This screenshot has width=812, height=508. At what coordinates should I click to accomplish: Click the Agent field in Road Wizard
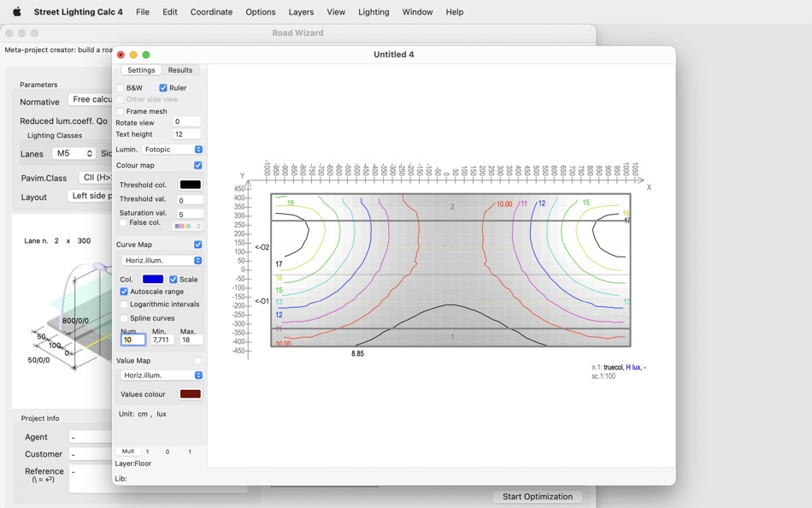coord(91,437)
